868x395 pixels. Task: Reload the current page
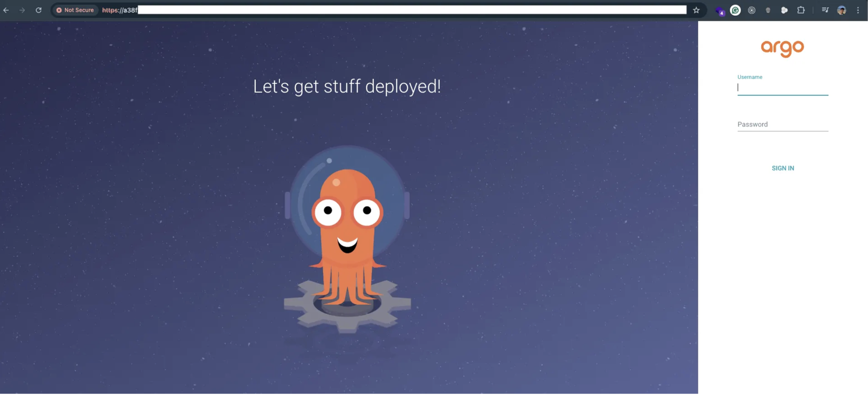38,10
